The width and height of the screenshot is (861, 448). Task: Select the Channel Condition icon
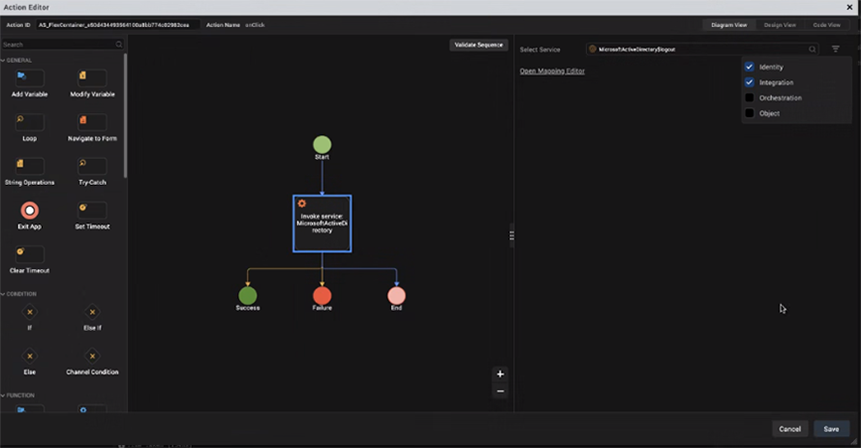92,356
